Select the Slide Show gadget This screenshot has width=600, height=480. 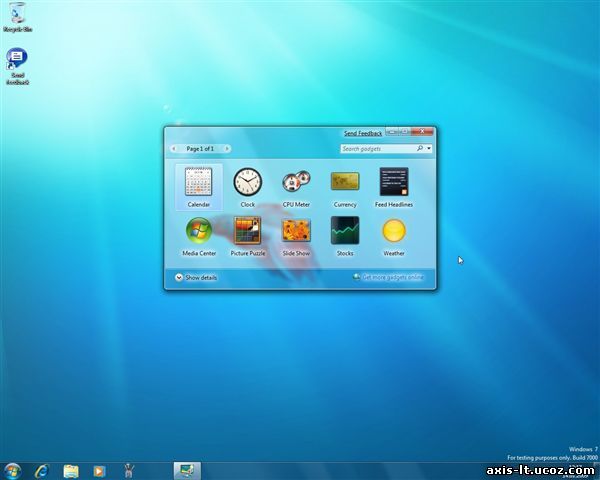(x=296, y=236)
